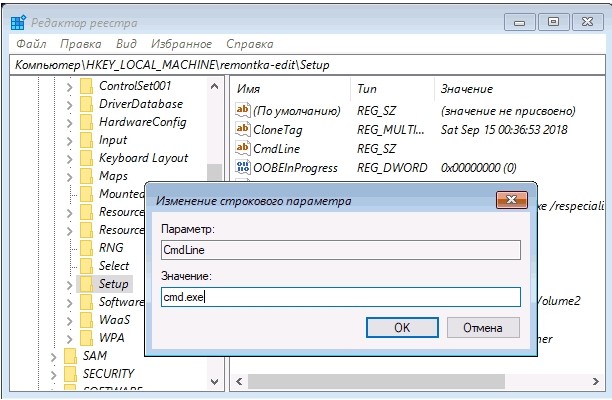Select the Select key folder icon

point(86,265)
